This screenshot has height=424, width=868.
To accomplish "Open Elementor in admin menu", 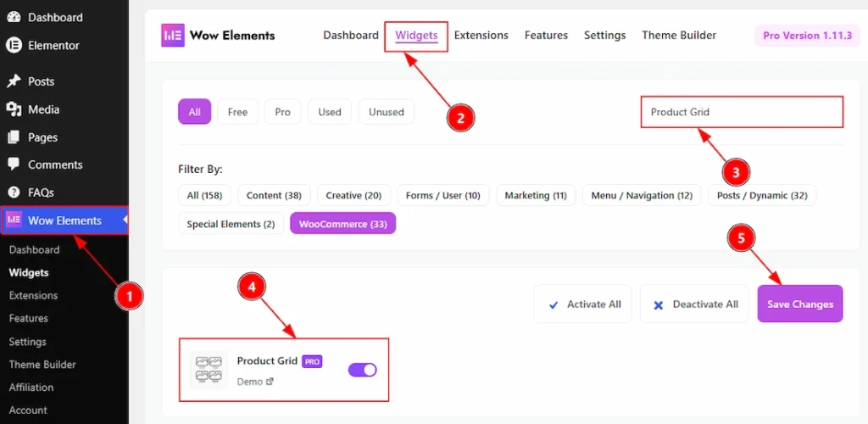I will click(x=53, y=46).
